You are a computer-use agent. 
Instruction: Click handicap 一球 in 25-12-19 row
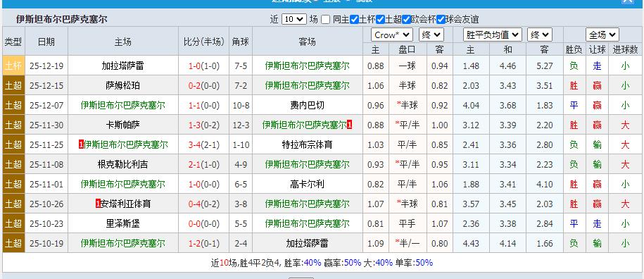(408, 66)
